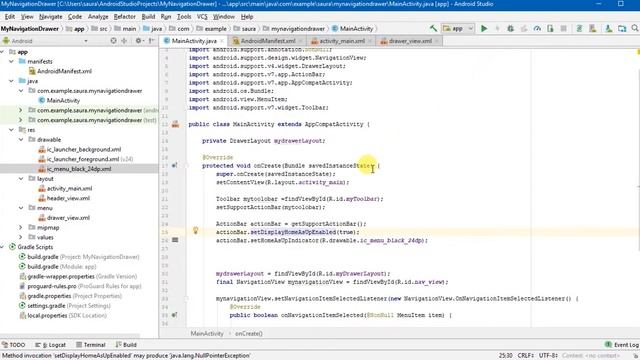Image resolution: width=640 pixels, height=360 pixels.
Task: Click the UTF-8 encoding indicator
Action: coord(548,356)
